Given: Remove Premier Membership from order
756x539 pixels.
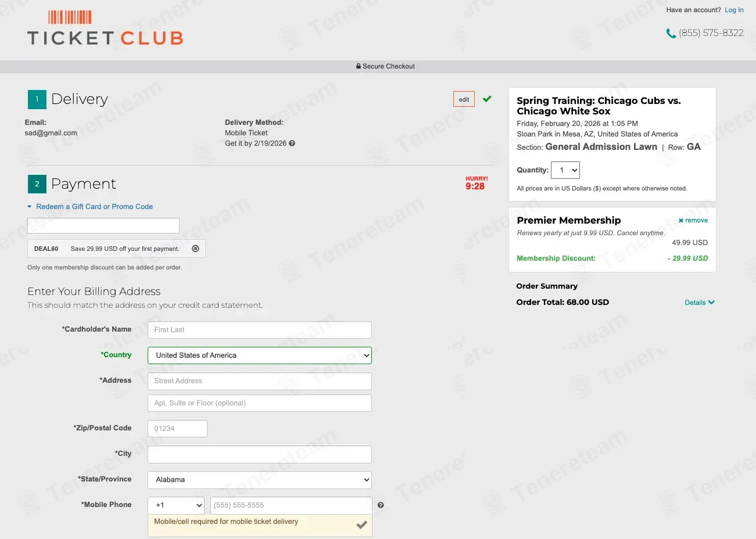Looking at the screenshot, I should coord(693,221).
